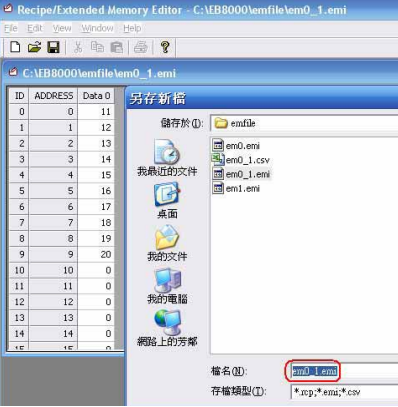Open a file using the folder toolbar icon
398x407 pixels.
(x=34, y=47)
